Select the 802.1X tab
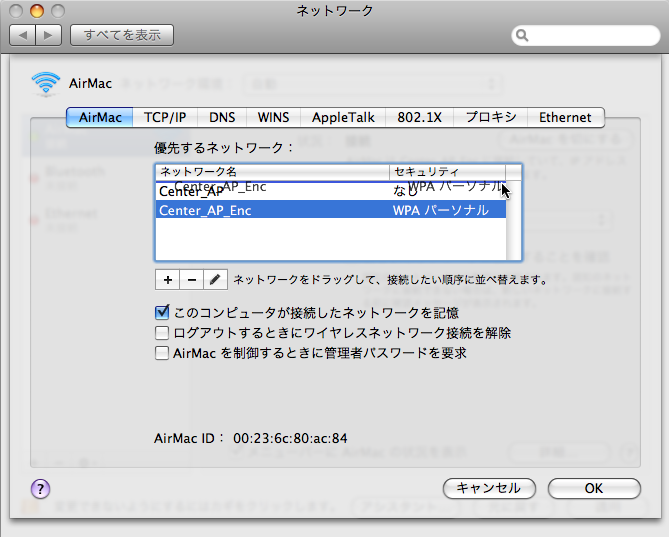The height and width of the screenshot is (537, 669). coord(419,117)
